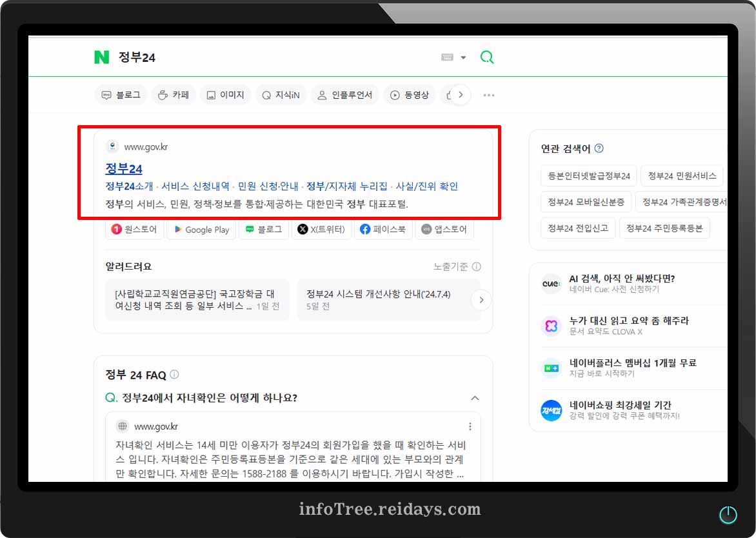Click the 정부24 전입신고 related search chip
The width and height of the screenshot is (756, 538).
(x=578, y=228)
